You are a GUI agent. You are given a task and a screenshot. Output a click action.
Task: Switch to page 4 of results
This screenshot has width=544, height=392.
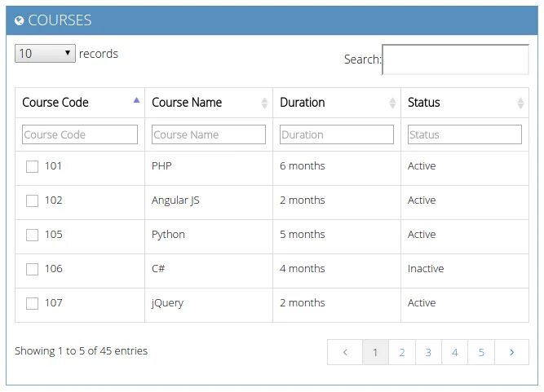point(455,352)
